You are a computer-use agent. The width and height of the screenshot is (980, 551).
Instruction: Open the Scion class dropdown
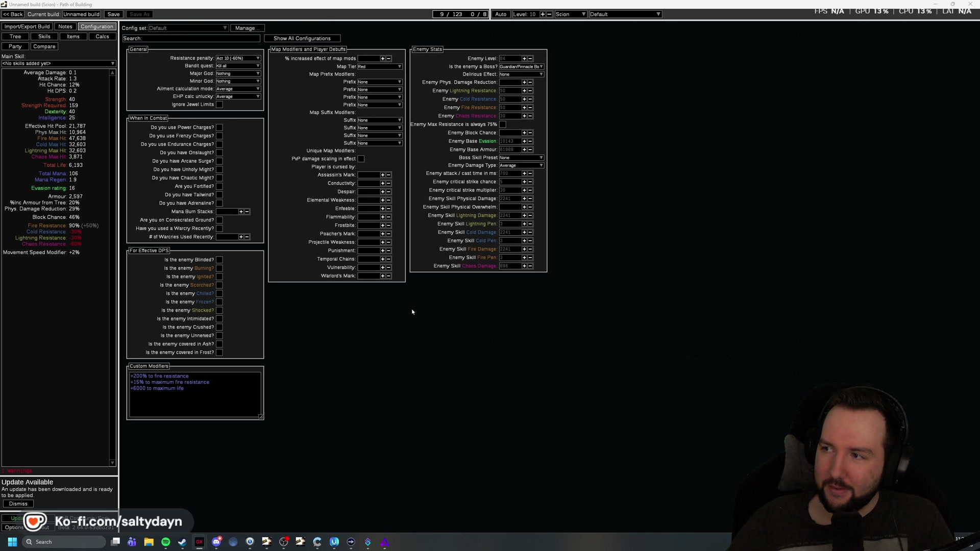pyautogui.click(x=571, y=14)
